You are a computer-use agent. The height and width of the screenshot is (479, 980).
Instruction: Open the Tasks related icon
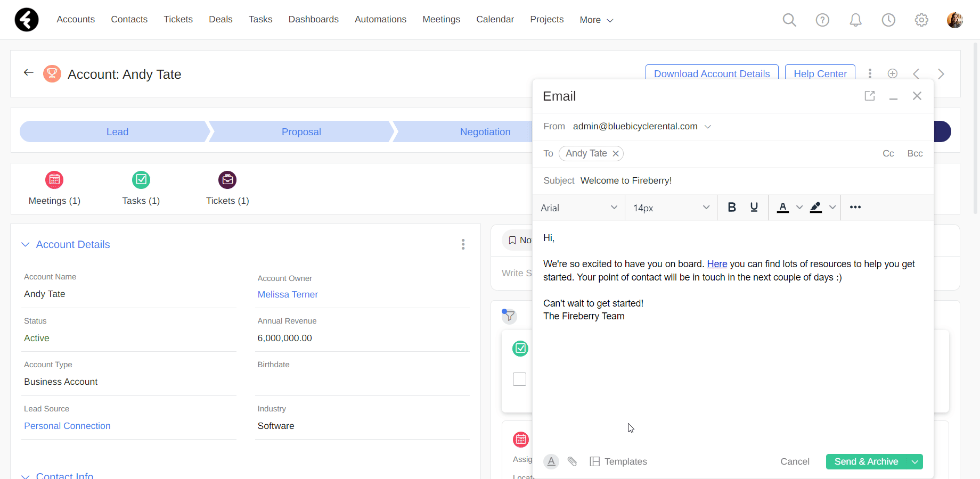(141, 180)
